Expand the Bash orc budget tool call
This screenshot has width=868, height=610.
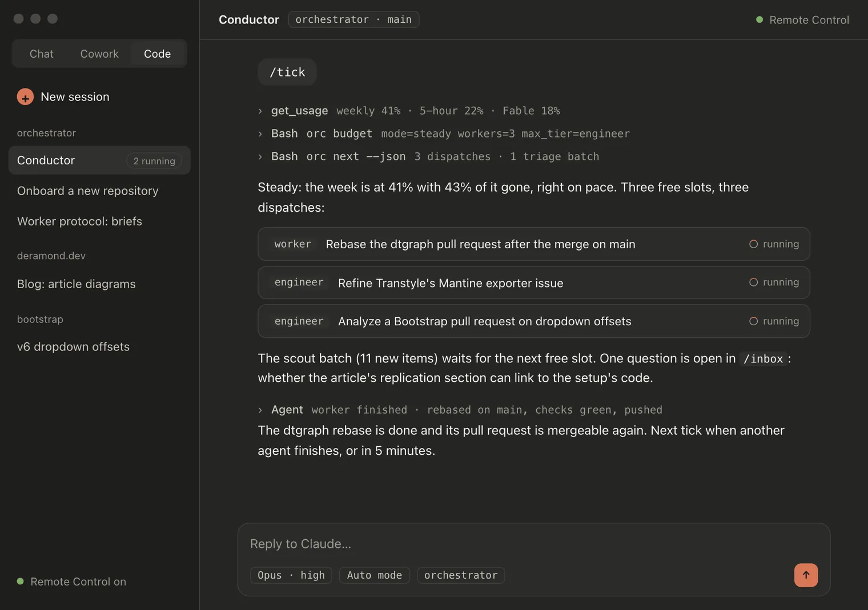point(260,134)
